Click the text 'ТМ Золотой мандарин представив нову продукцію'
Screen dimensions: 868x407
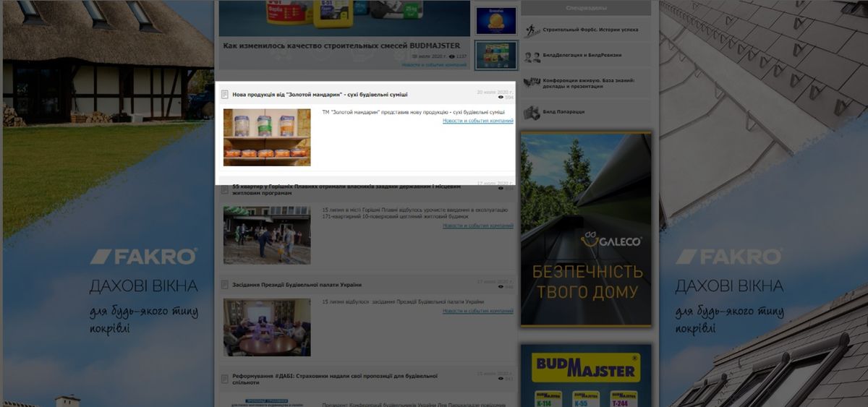(413, 113)
